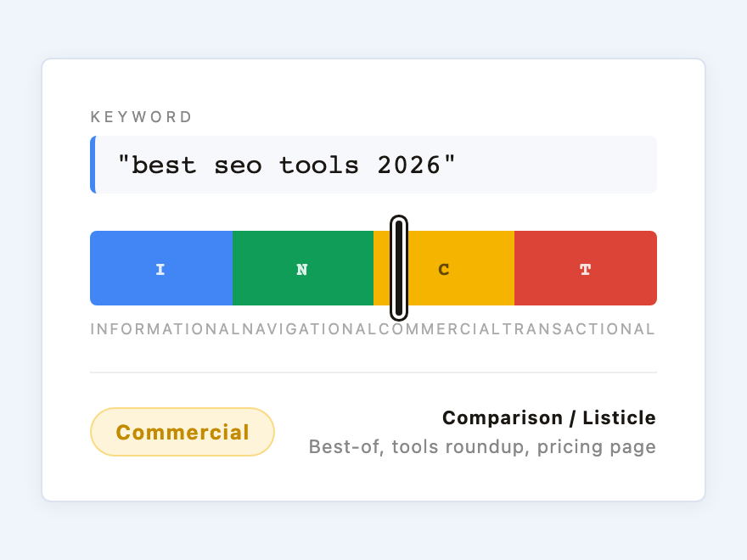
Task: Grab the black intent marker handle
Action: pyautogui.click(x=399, y=268)
